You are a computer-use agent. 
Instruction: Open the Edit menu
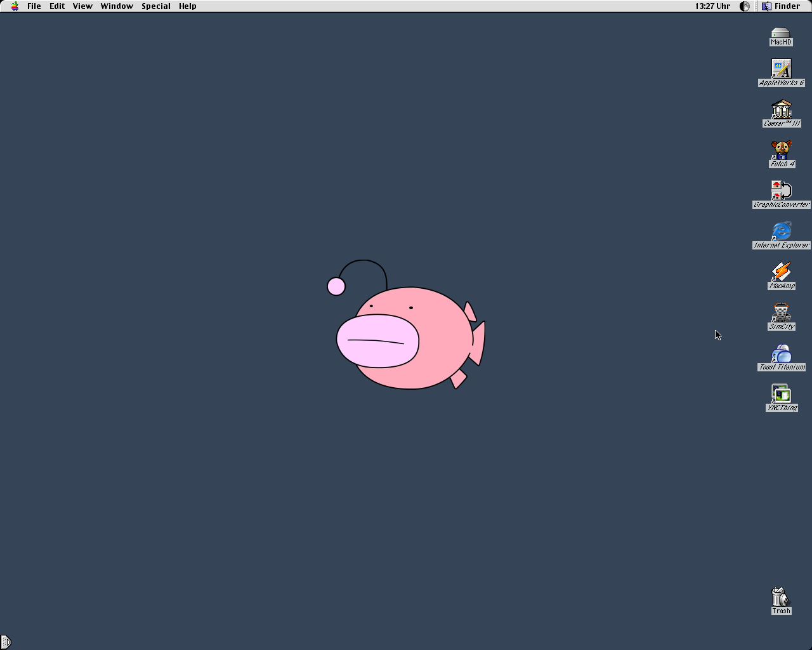[x=57, y=6]
